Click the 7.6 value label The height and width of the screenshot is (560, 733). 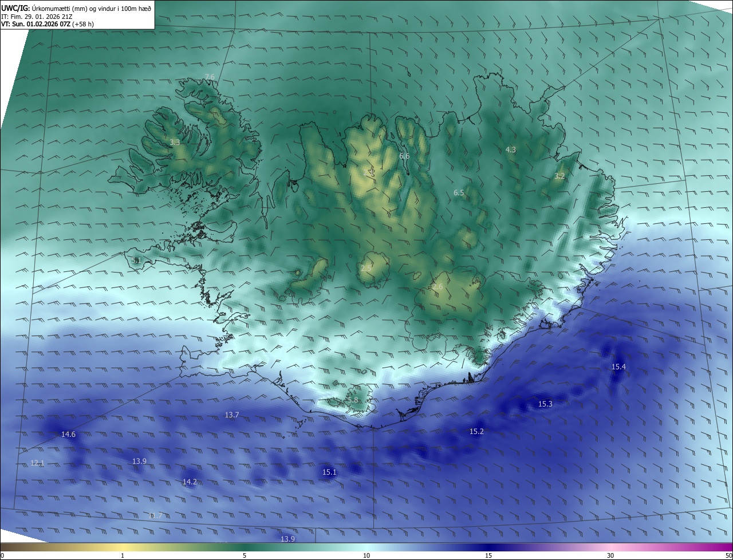pyautogui.click(x=210, y=77)
